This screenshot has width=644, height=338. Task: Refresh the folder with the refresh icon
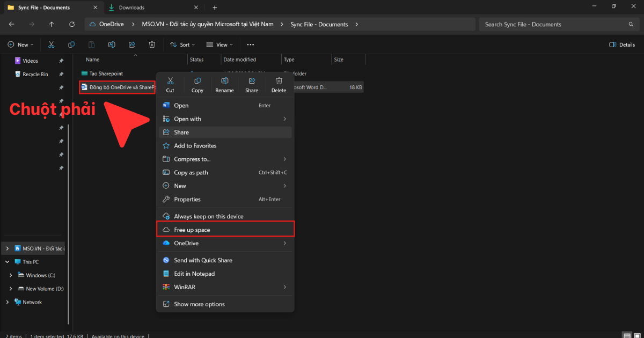[x=71, y=24]
